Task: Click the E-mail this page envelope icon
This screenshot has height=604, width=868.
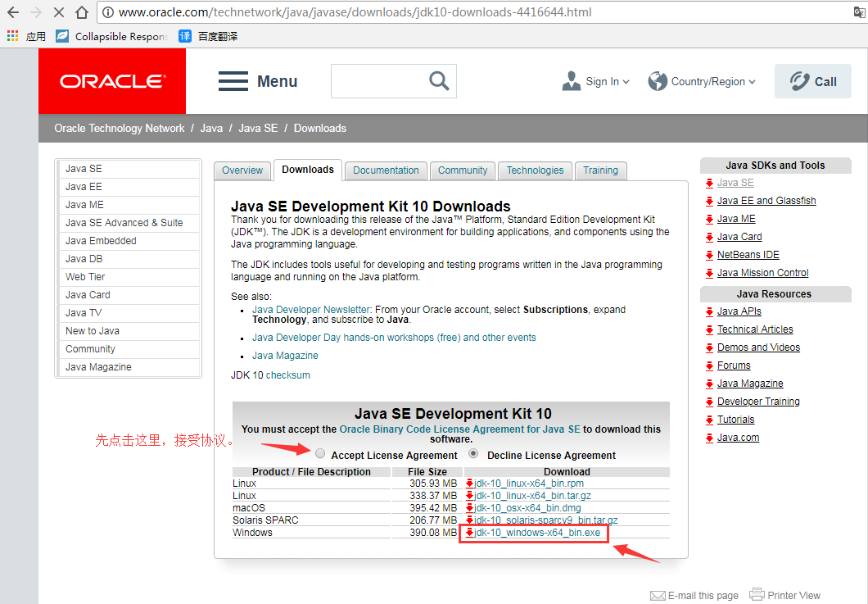Action: click(x=658, y=596)
